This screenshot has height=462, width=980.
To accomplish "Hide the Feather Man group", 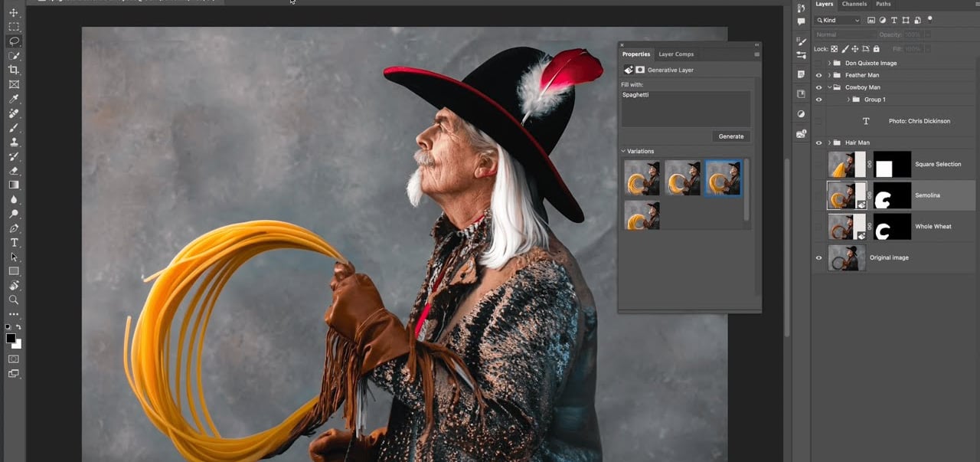I will pos(818,75).
